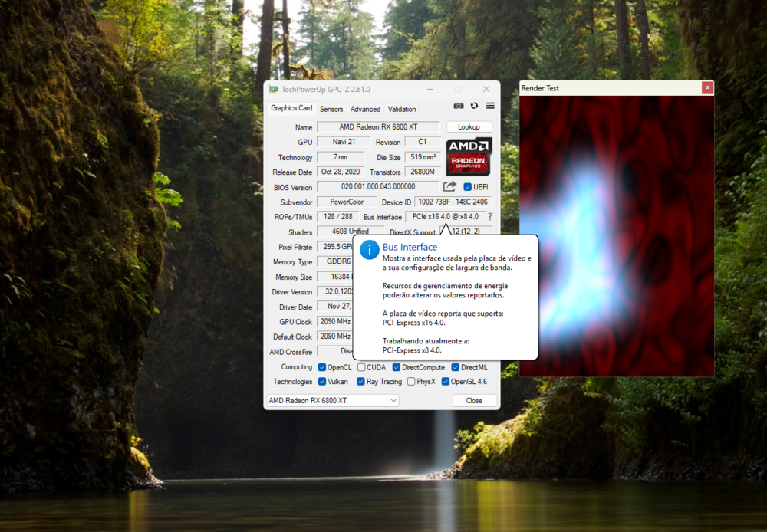The image size is (767, 532).
Task: Click the Driver Date value field
Action: point(335,306)
